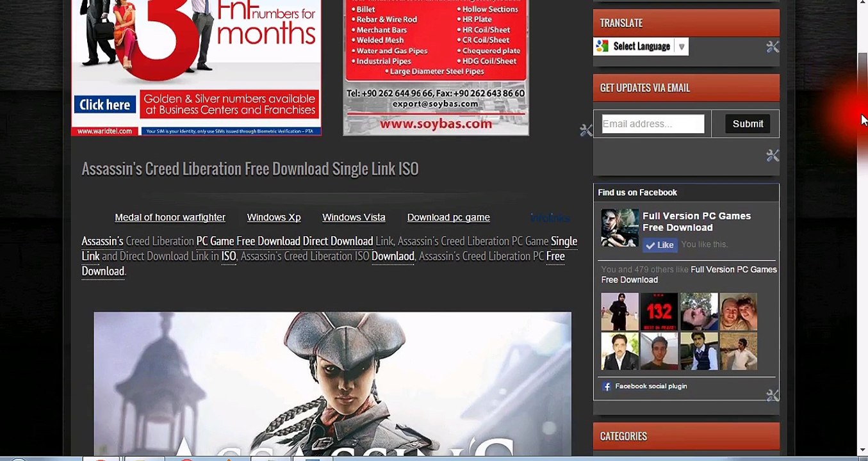Image resolution: width=868 pixels, height=461 pixels.
Task: Click the scrollbar down arrow
Action: (x=863, y=450)
